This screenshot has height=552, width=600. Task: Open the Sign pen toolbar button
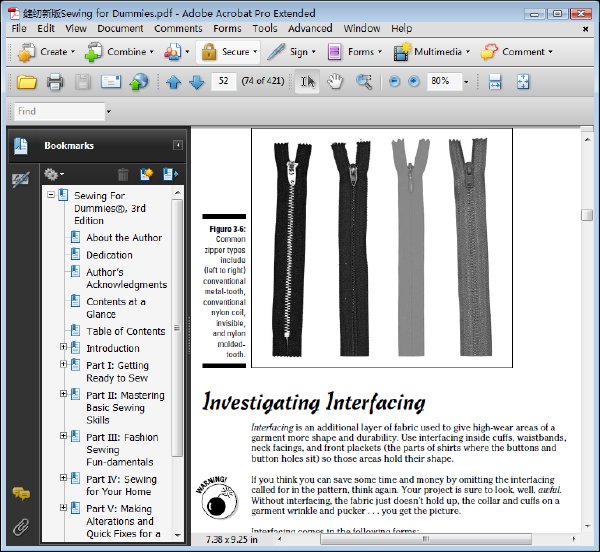coord(292,52)
